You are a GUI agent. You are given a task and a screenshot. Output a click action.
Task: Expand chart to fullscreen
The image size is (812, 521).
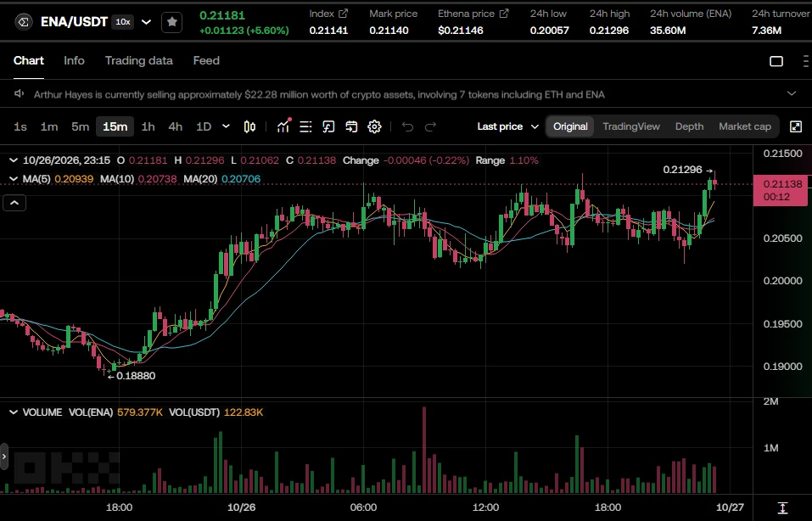click(795, 126)
